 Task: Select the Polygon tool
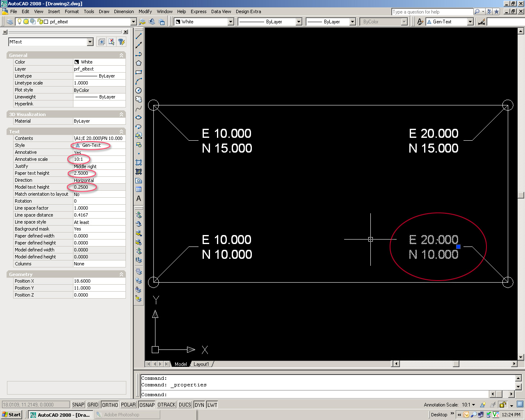click(x=138, y=63)
